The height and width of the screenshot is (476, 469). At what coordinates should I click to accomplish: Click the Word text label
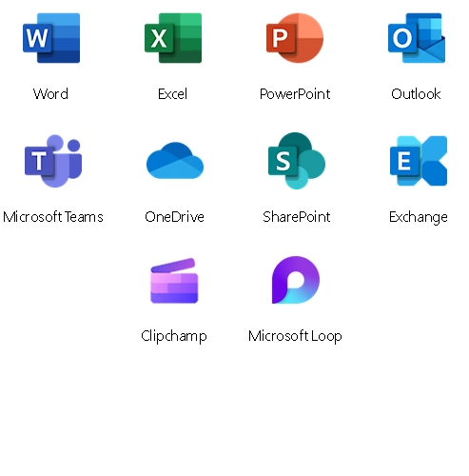point(50,94)
